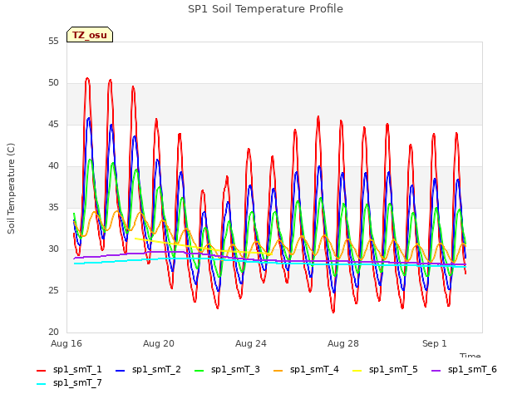532x399 pixels.
Task: Click the Aug 16 x-axis label
Action: [x=66, y=343]
